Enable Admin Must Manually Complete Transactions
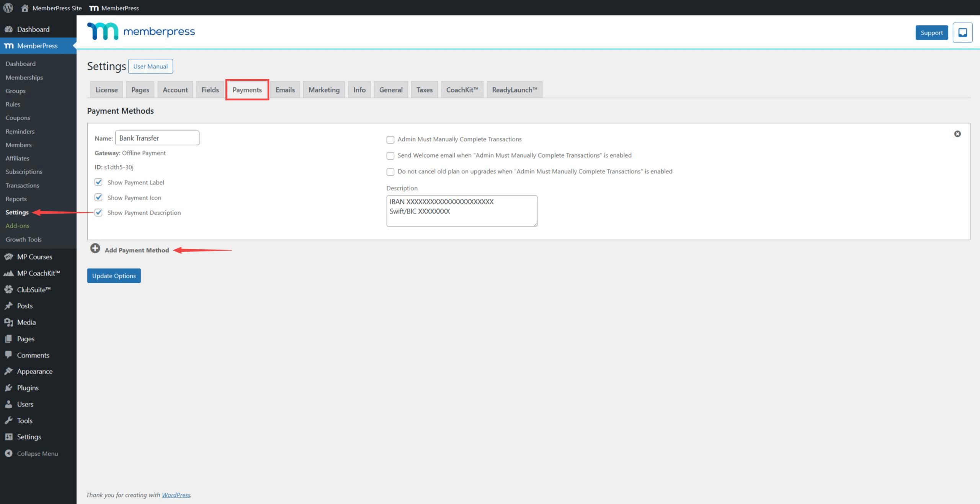The width and height of the screenshot is (980, 504). click(390, 140)
